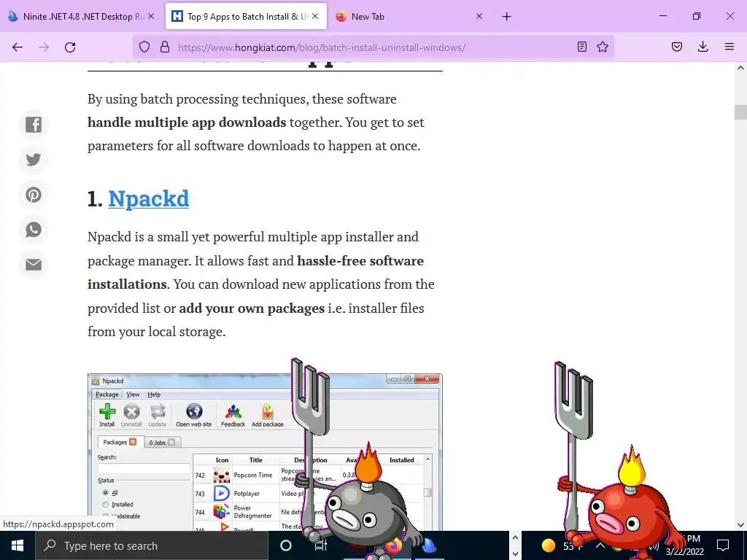Image resolution: width=747 pixels, height=560 pixels.
Task: Share article on Twitter
Action: 34,160
